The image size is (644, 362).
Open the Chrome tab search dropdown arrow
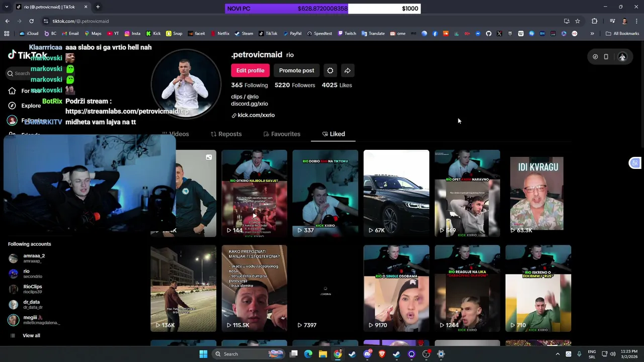pyautogui.click(x=7, y=7)
